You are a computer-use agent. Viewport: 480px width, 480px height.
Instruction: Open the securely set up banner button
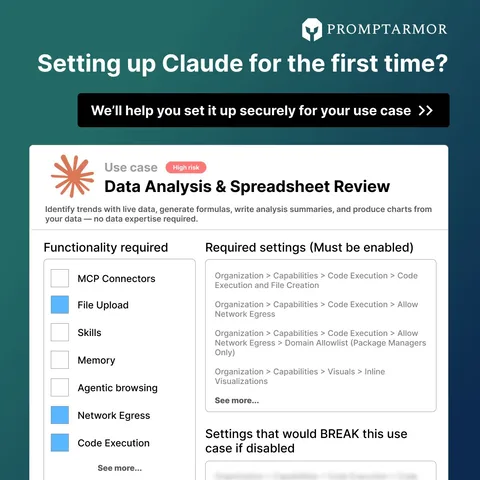tap(263, 110)
